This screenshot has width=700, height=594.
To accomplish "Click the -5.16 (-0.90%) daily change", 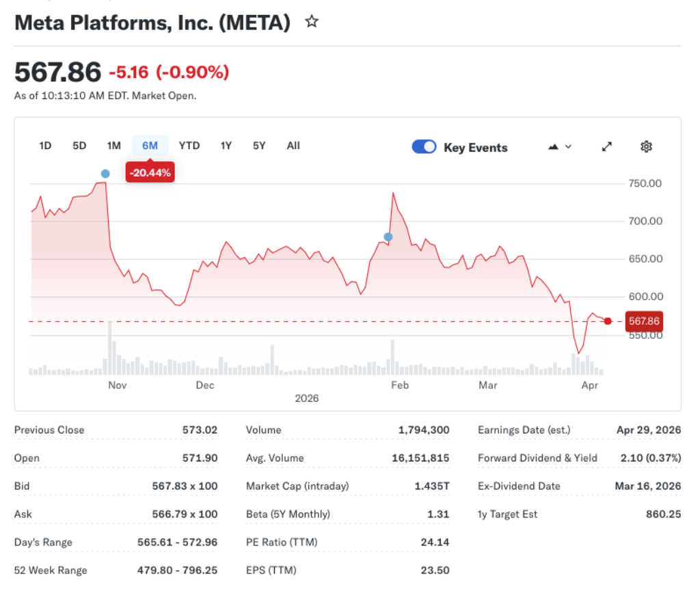I will 170,72.
